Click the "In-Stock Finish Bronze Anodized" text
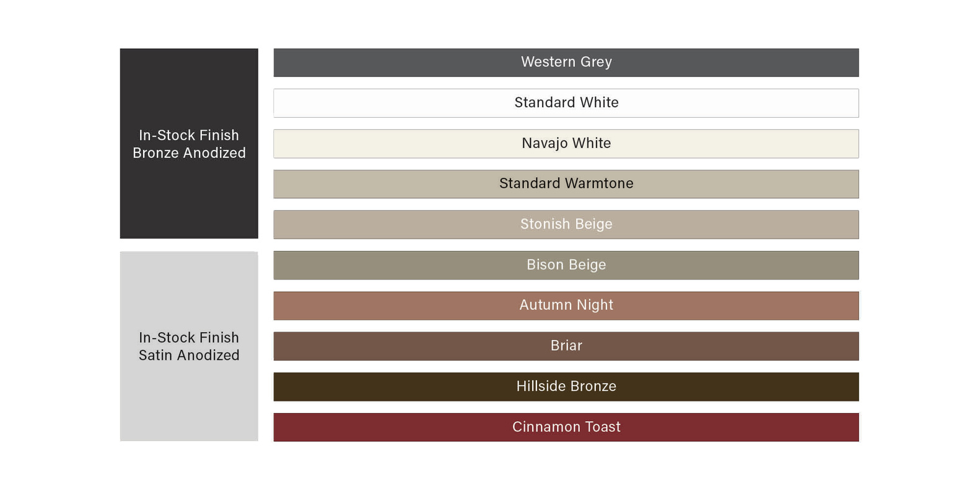The height and width of the screenshot is (490, 980). click(189, 144)
